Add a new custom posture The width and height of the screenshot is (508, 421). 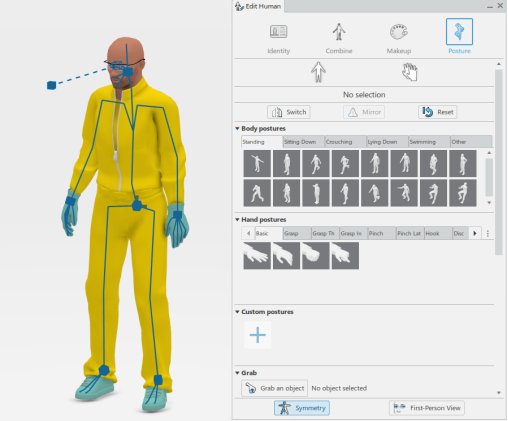tap(258, 335)
